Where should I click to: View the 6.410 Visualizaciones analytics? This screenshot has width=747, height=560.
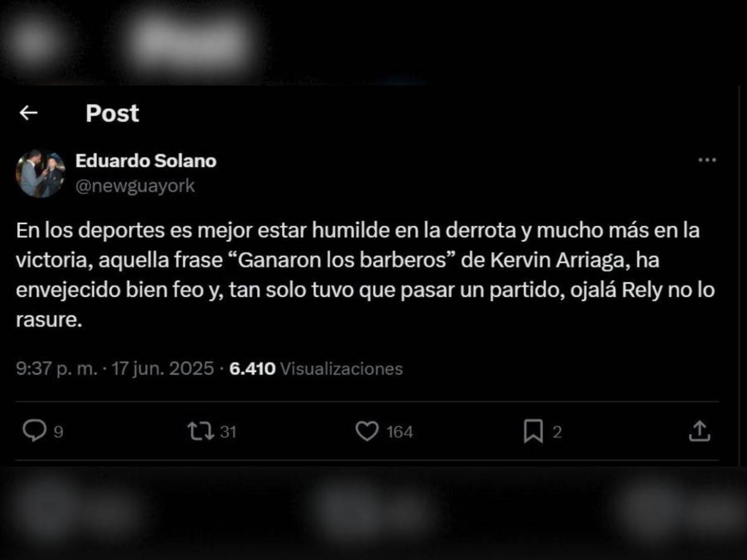tap(316, 368)
